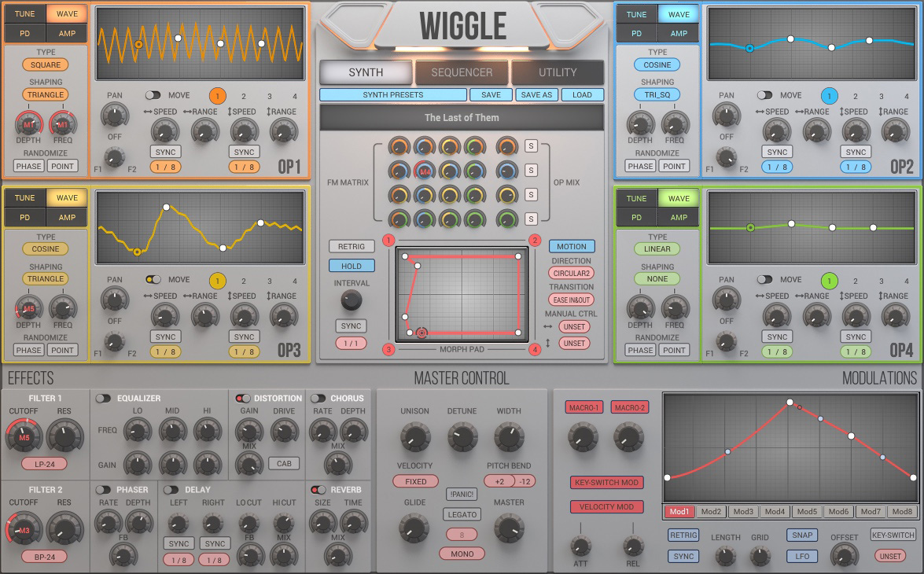This screenshot has width=924, height=574.
Task: Open OP1's SQUARE type selector
Action: [x=44, y=64]
